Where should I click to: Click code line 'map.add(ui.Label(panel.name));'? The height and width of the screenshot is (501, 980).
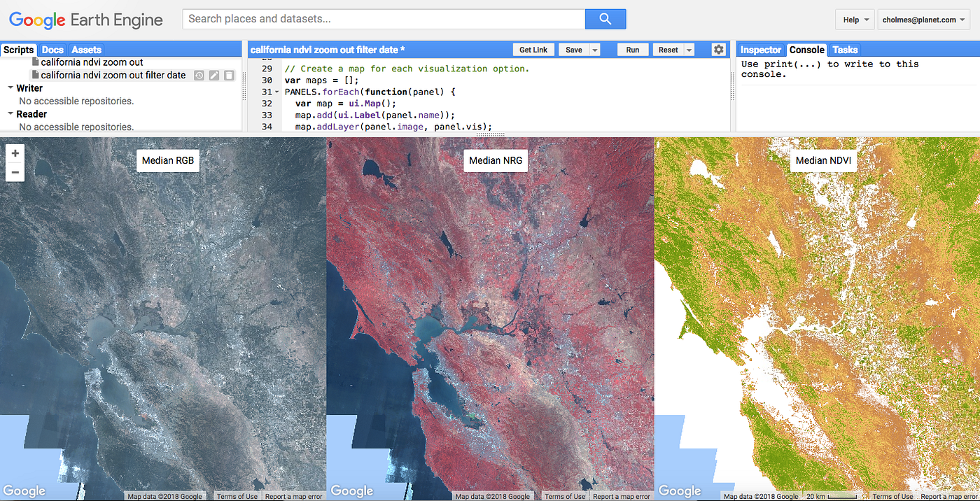click(375, 115)
